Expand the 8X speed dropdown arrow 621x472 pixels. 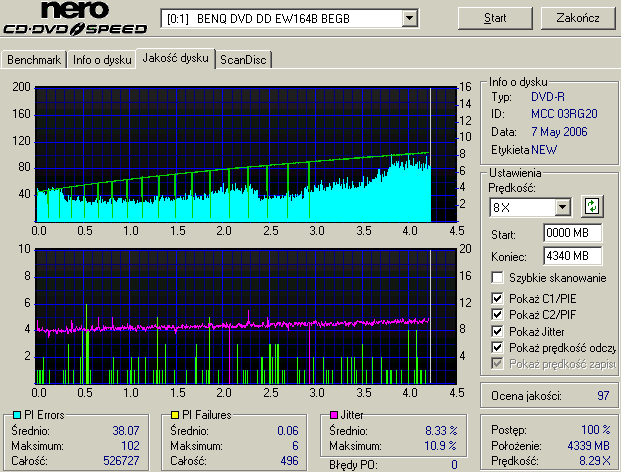tap(562, 207)
